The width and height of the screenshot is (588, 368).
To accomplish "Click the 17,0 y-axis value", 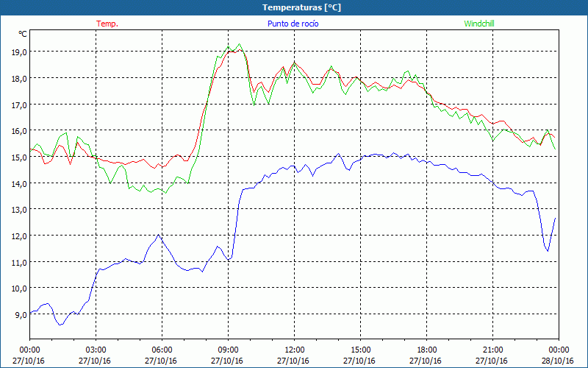I will (20, 105).
